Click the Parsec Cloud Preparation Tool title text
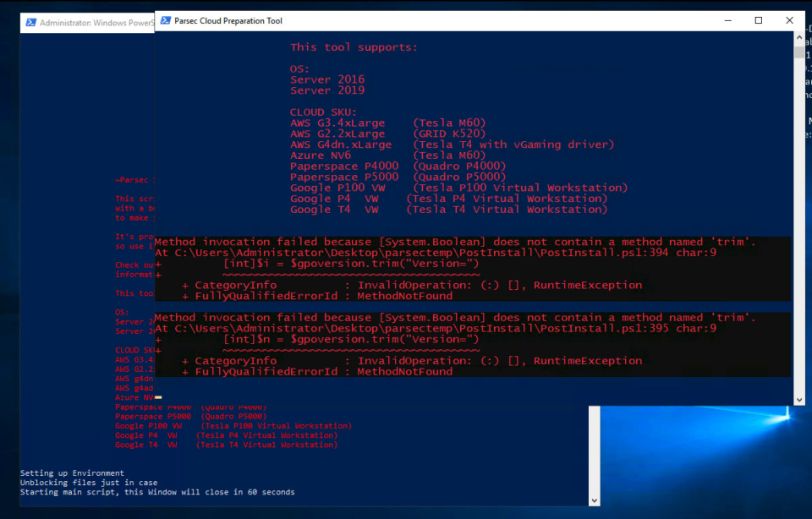The height and width of the screenshot is (519, 812). point(231,20)
